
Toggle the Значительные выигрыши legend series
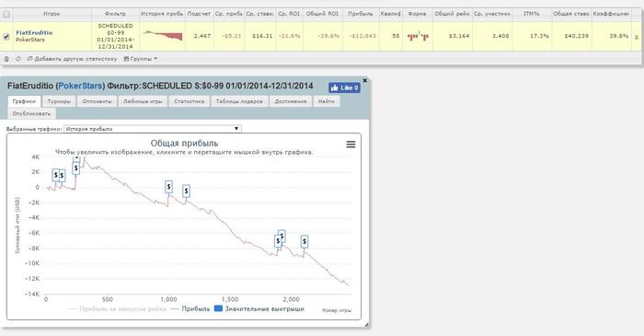pyautogui.click(x=259, y=309)
